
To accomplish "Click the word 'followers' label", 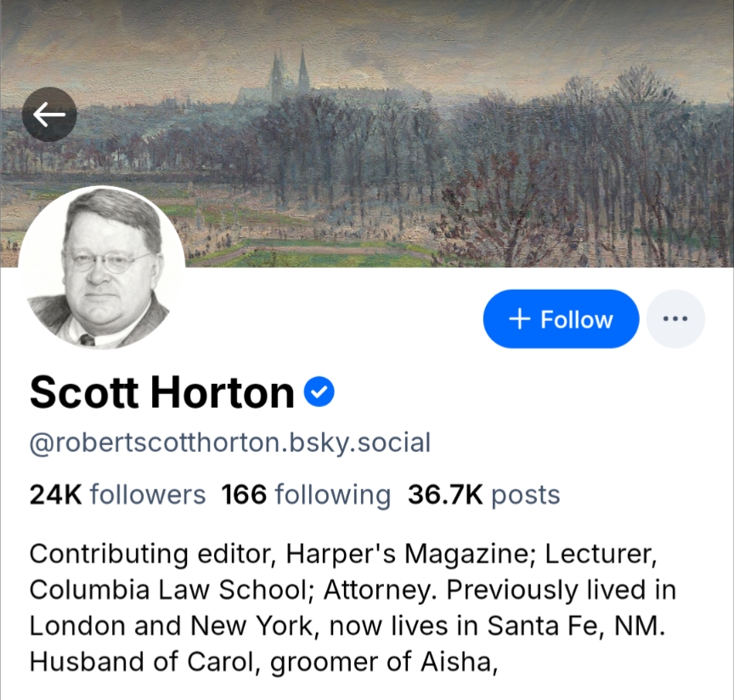I will tap(148, 494).
